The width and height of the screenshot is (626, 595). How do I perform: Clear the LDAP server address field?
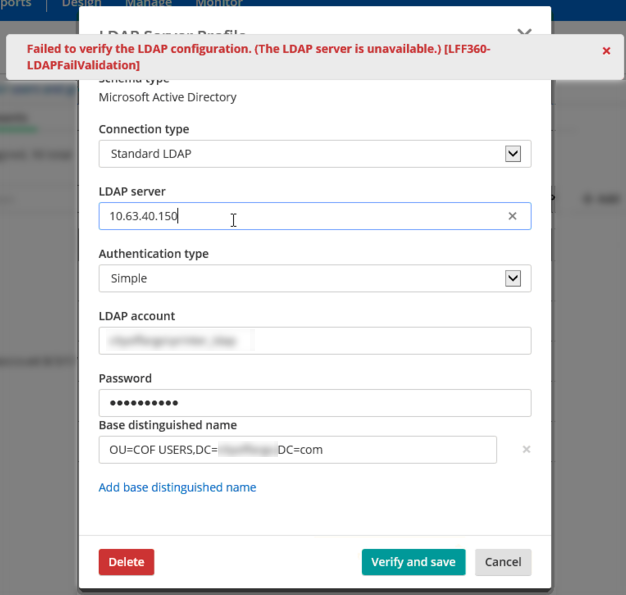tap(512, 216)
